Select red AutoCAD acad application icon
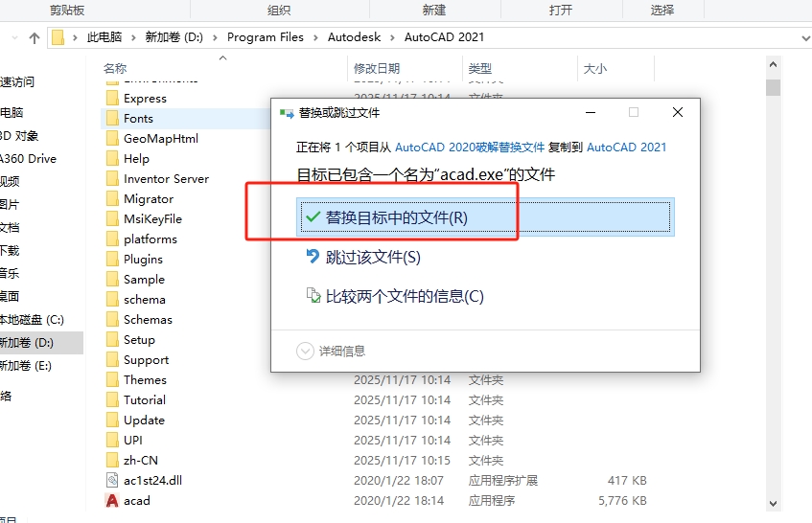This screenshot has height=523, width=812. pos(112,501)
